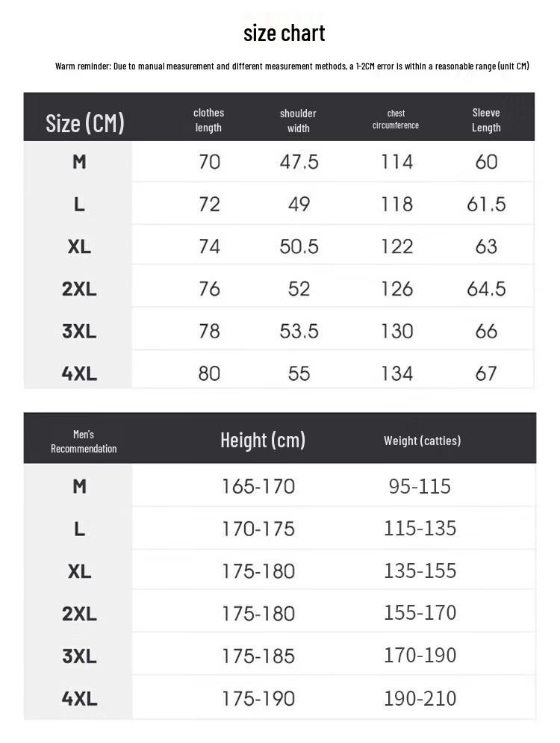
Task: Select the 'Size (CM)' header cell
Action: pyautogui.click(x=85, y=123)
